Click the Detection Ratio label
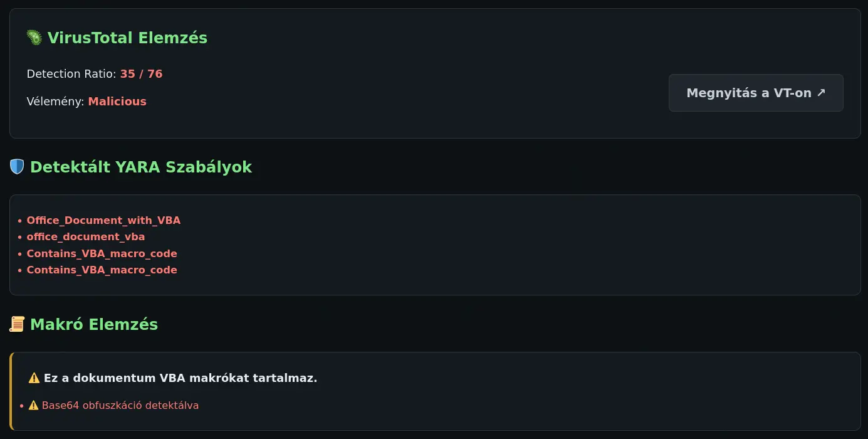This screenshot has width=868, height=439. pyautogui.click(x=71, y=74)
